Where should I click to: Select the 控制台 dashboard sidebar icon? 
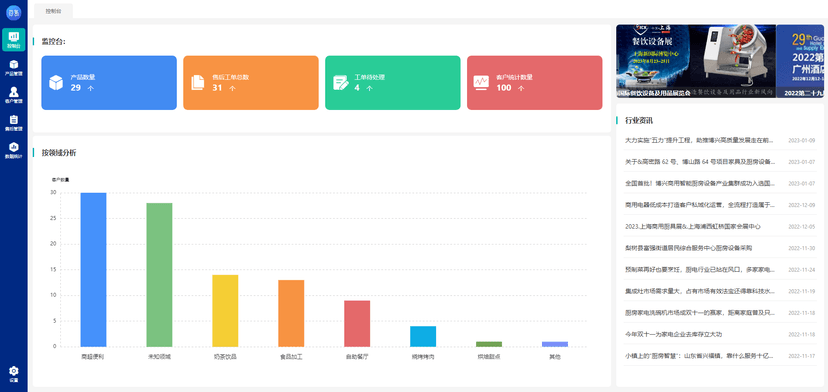click(x=14, y=40)
